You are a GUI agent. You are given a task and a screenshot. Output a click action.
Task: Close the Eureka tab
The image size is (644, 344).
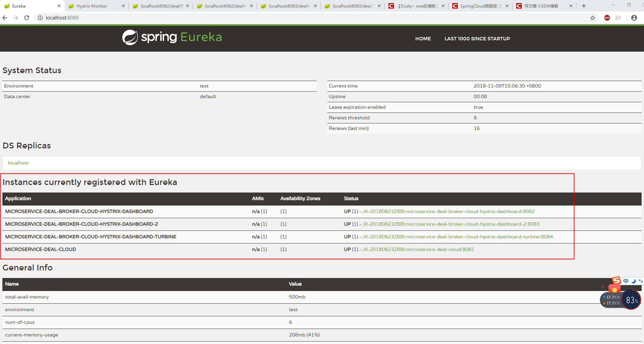(x=59, y=6)
